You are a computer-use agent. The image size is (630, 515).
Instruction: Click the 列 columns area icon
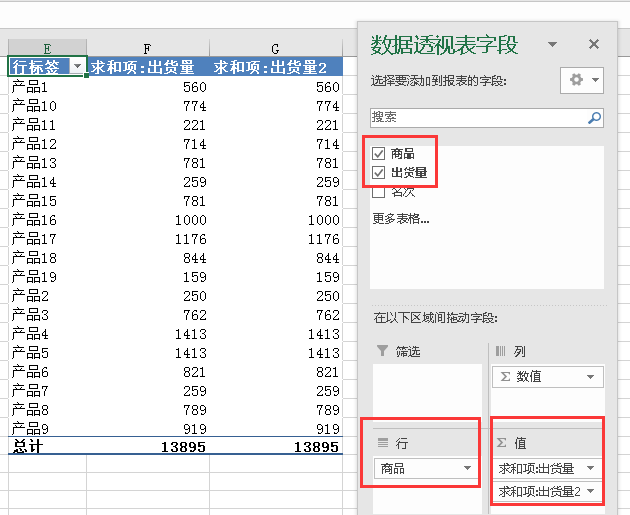[501, 351]
